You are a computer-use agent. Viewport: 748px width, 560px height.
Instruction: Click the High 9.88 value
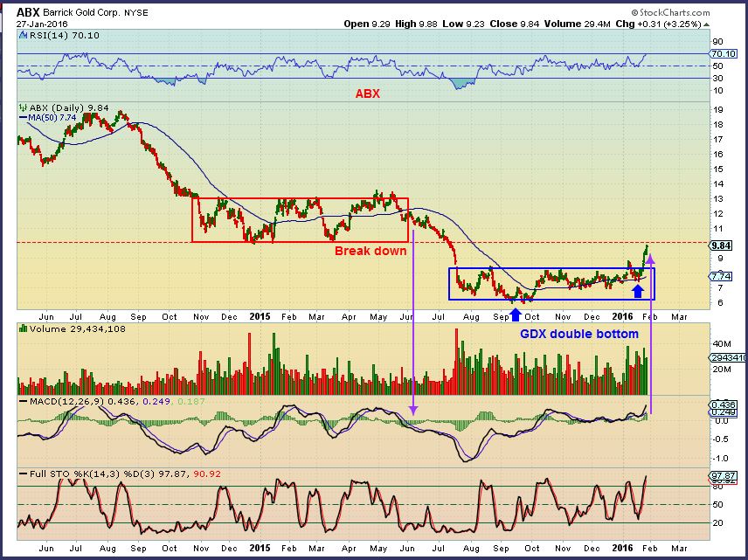coord(416,24)
